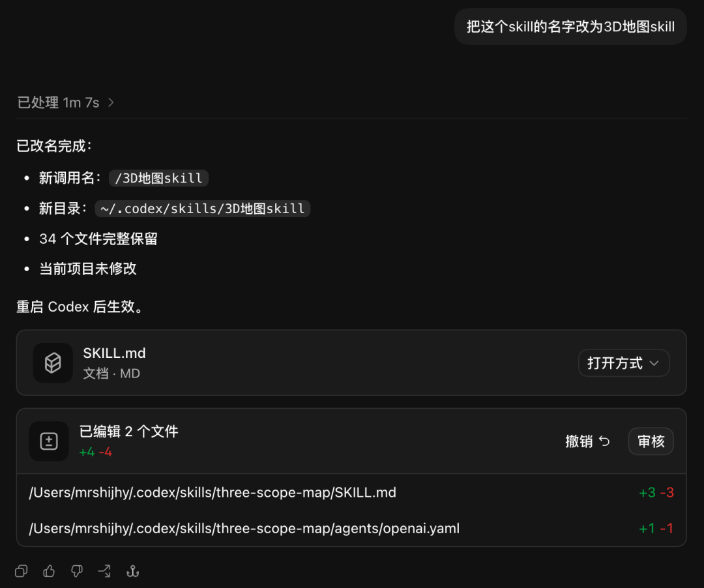
Task: Undo edits with the 撤销 button
Action: click(587, 441)
